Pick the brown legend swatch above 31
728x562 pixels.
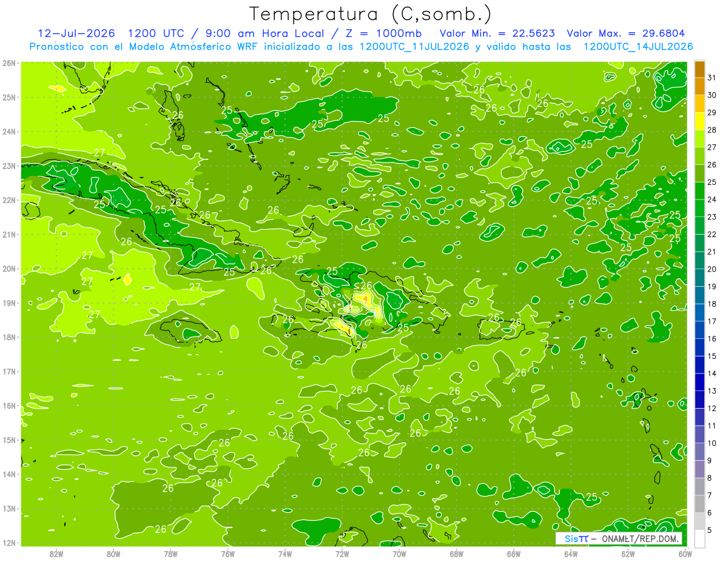[699, 69]
